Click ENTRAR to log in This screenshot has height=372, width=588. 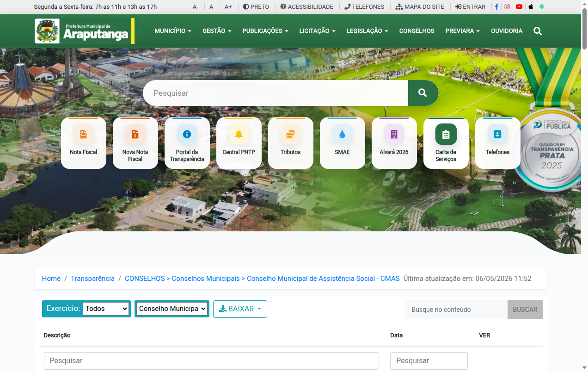pyautogui.click(x=470, y=7)
